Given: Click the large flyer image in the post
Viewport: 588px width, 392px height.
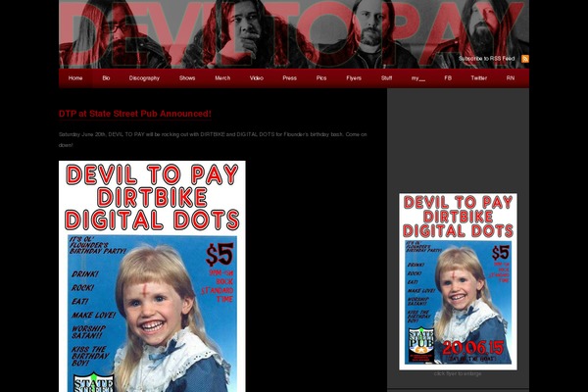Looking at the screenshot, I should tap(152, 276).
